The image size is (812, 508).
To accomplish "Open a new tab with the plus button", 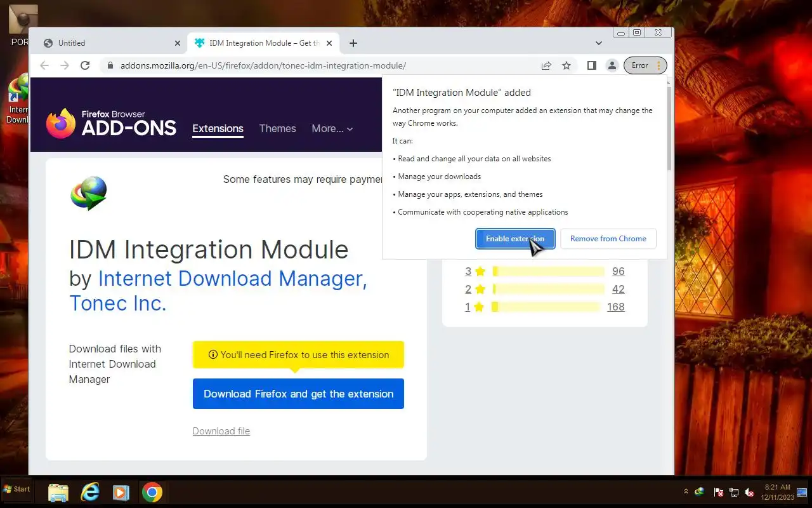I will (x=353, y=43).
